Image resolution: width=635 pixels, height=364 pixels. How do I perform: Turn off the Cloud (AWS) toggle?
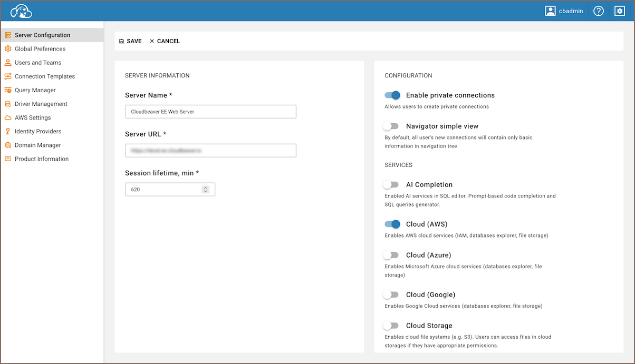392,224
